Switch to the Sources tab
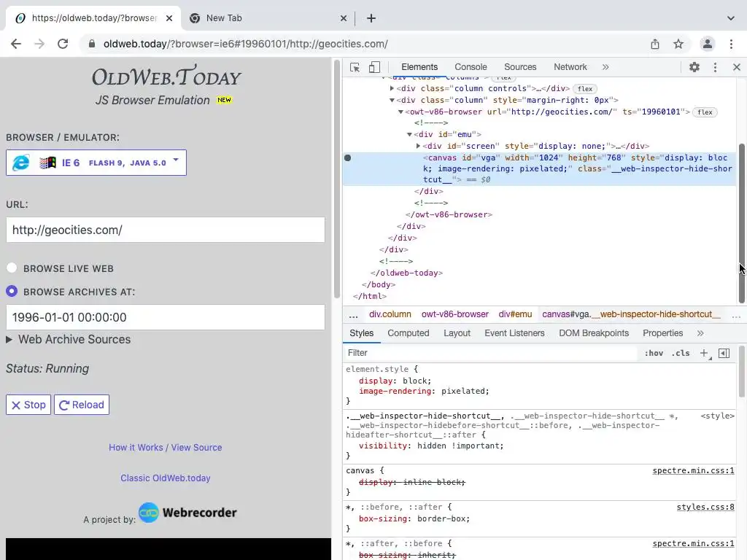This screenshot has width=747, height=560. click(520, 67)
